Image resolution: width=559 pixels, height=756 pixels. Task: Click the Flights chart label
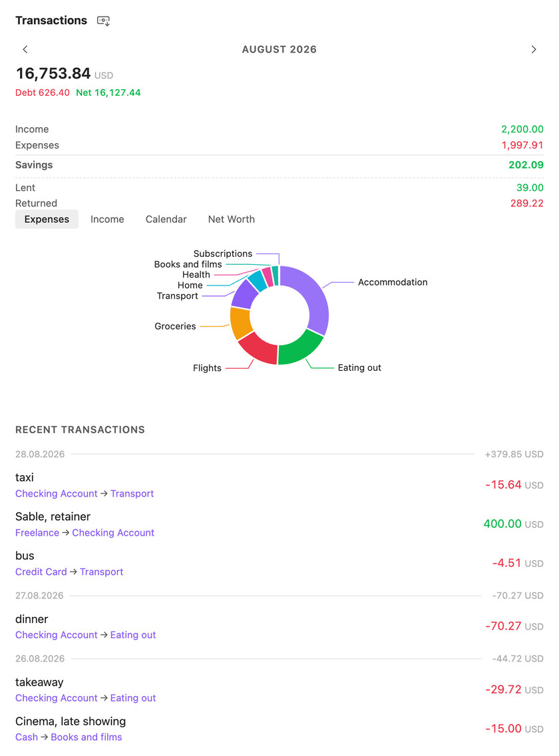click(207, 368)
